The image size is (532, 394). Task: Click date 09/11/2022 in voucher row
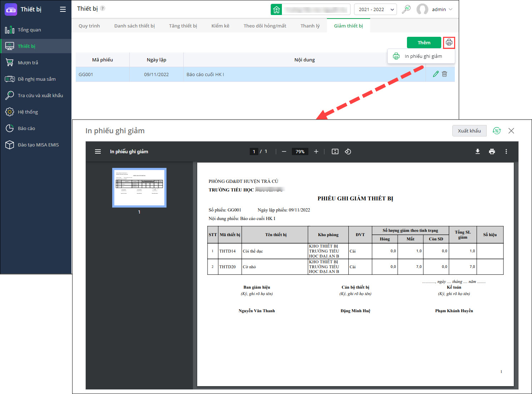pyautogui.click(x=156, y=74)
